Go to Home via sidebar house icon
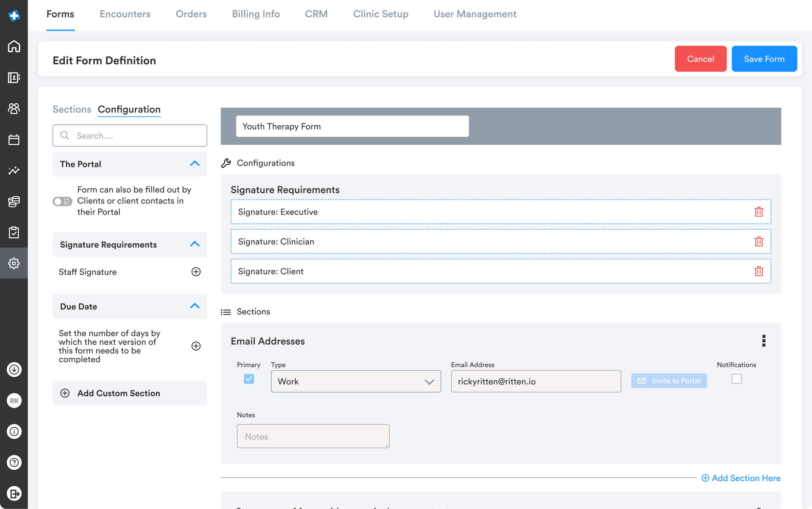Screen dimensions: 812x509 14,46
